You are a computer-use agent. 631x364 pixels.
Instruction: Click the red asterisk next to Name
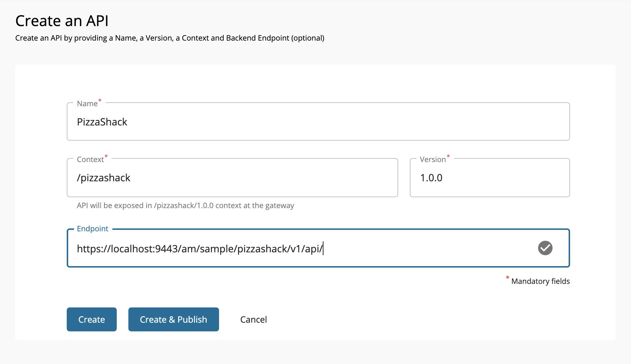[x=99, y=100]
